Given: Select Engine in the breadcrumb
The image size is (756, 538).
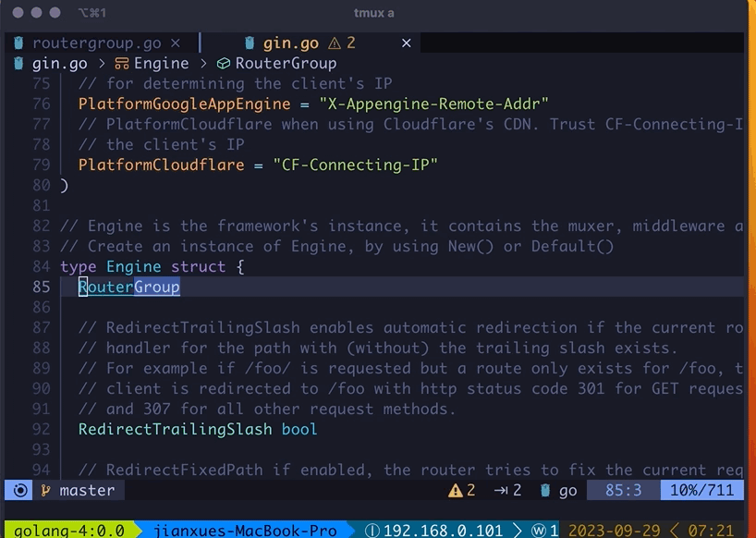Looking at the screenshot, I should tap(161, 64).
